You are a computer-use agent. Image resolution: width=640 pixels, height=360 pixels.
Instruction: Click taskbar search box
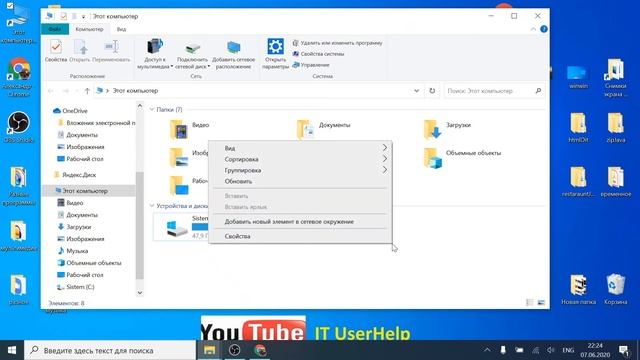pyautogui.click(x=110, y=350)
